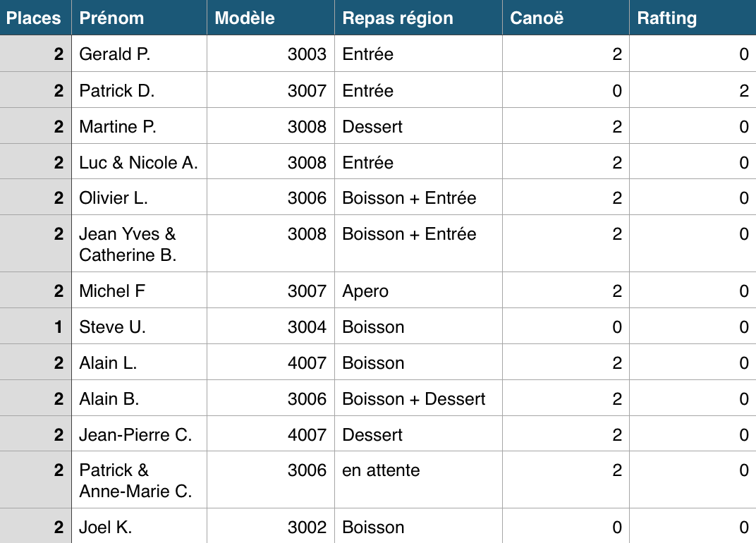Click the Boisson + Dessert cell

pos(418,398)
